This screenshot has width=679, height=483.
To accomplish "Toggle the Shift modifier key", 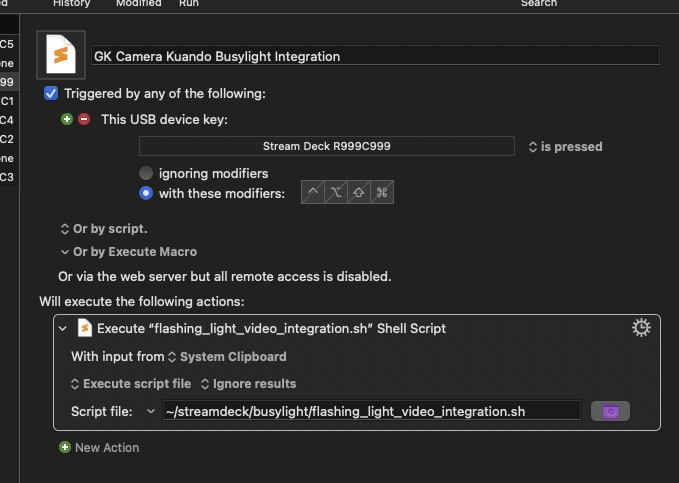I will (359, 192).
